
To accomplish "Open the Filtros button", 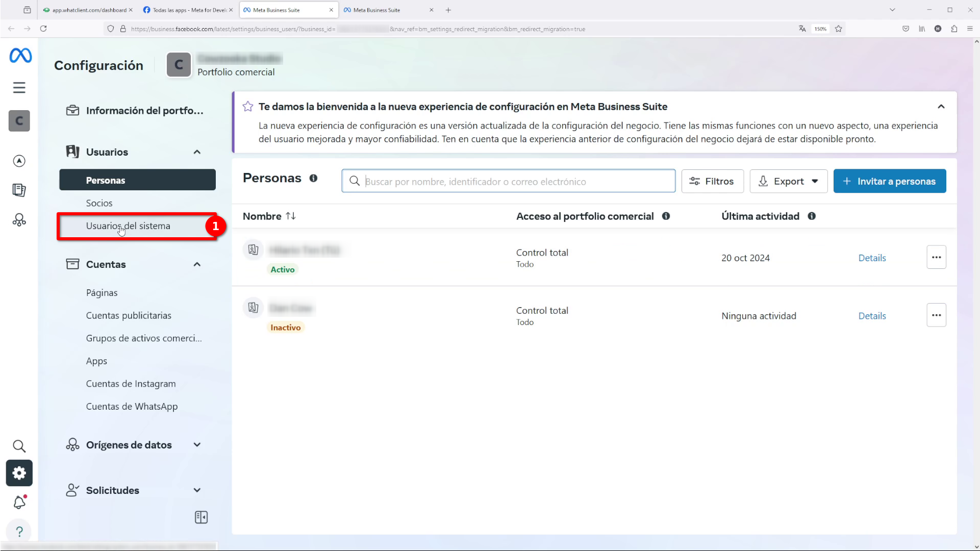I will [712, 181].
